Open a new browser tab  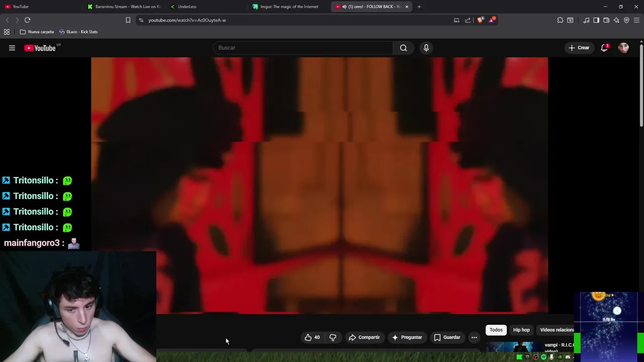[x=419, y=7]
